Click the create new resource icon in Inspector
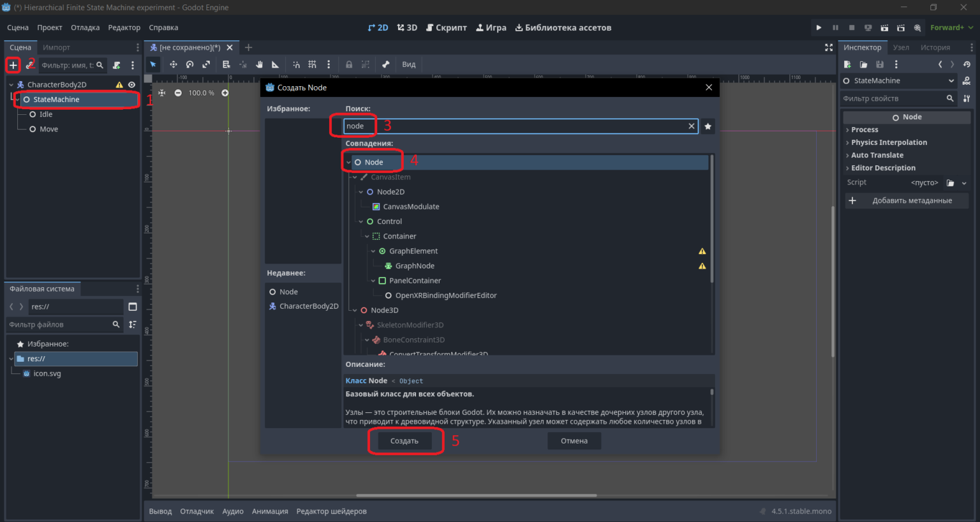This screenshot has height=522, width=980. [847, 64]
